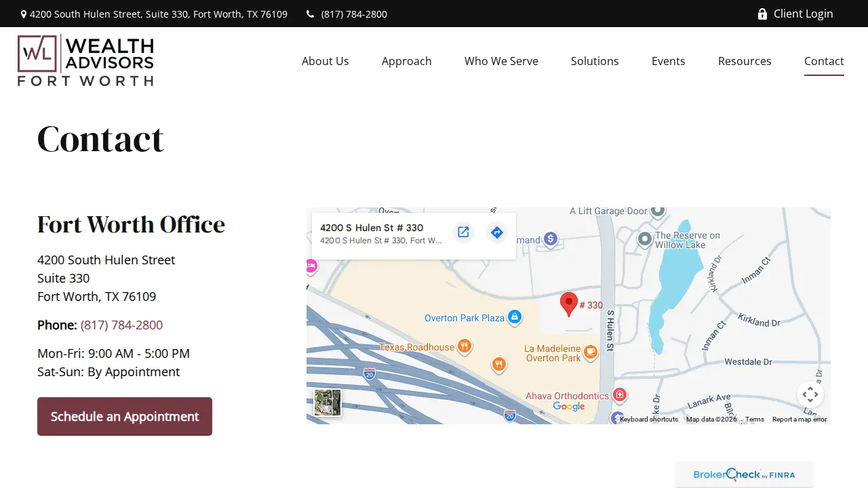This screenshot has width=868, height=488.
Task: Click the (817) 784-2800 phone link in body
Action: pyautogui.click(x=121, y=325)
